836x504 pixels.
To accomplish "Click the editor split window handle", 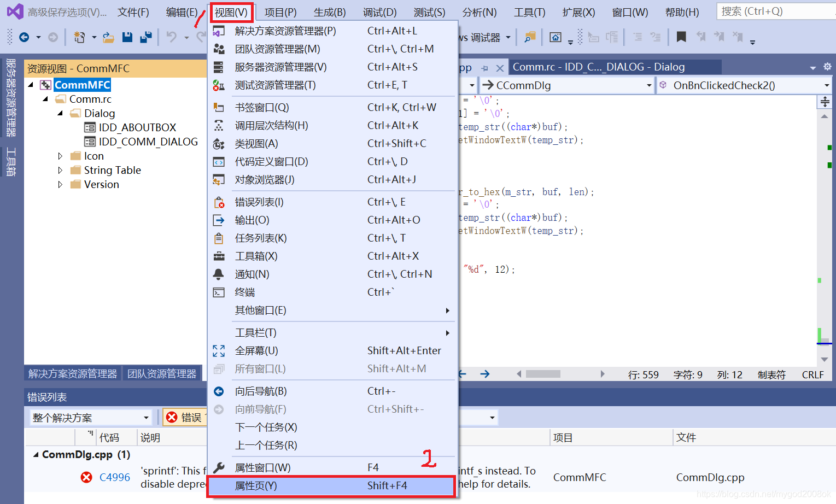I will click(825, 101).
